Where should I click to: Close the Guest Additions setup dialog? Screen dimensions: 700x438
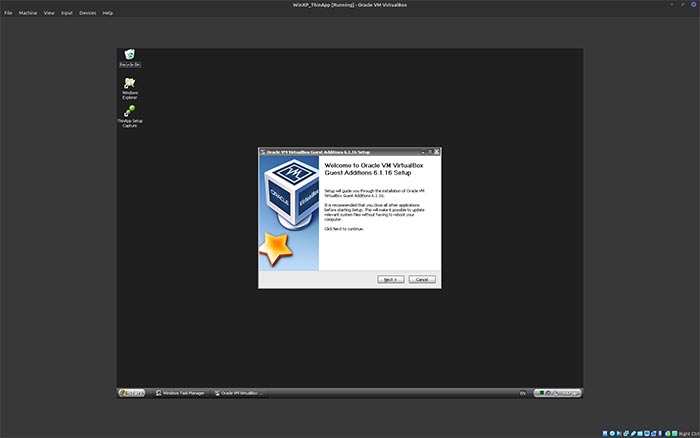point(437,152)
